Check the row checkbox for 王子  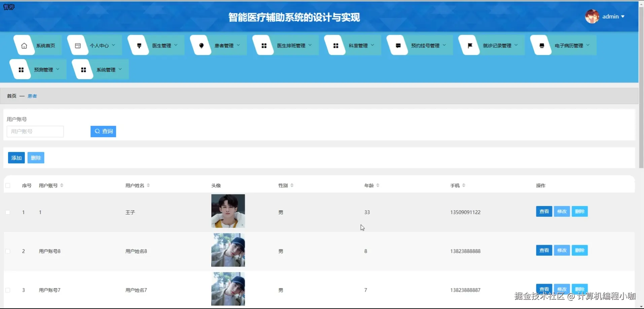(x=8, y=212)
